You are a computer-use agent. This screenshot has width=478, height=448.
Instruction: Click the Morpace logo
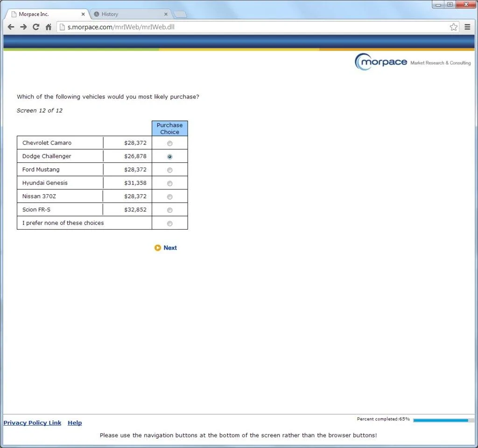pos(381,62)
